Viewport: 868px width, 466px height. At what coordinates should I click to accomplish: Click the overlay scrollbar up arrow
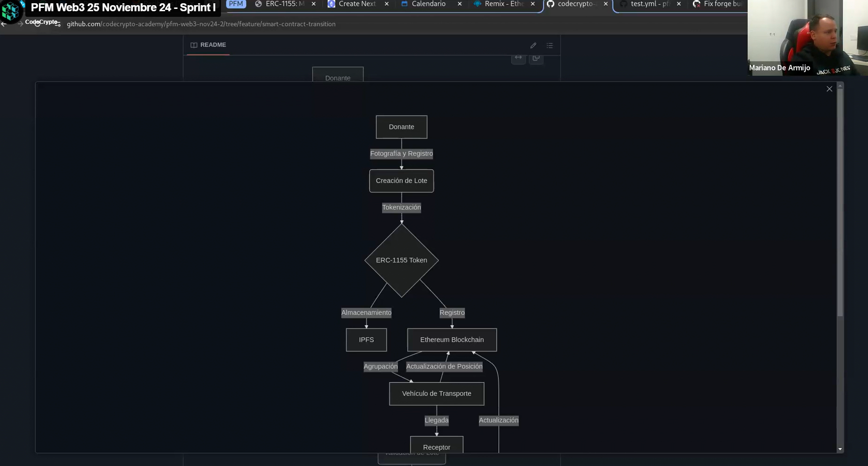coord(840,86)
